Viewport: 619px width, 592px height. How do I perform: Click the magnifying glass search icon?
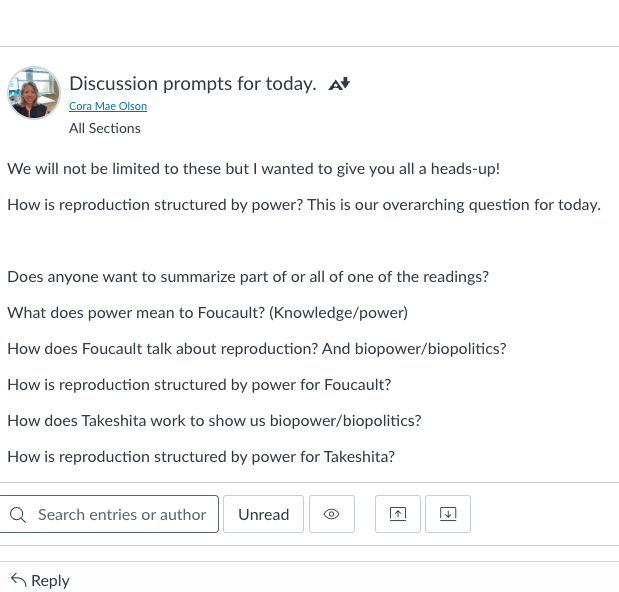(18, 515)
